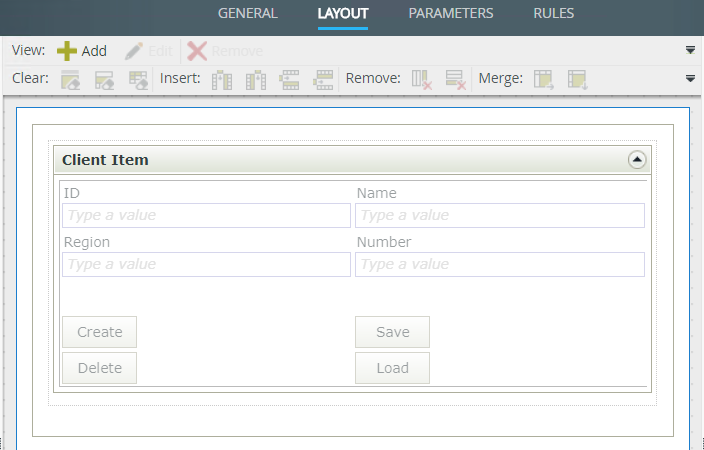Click the Name text input field
This screenshot has height=450, width=704.
click(x=500, y=215)
